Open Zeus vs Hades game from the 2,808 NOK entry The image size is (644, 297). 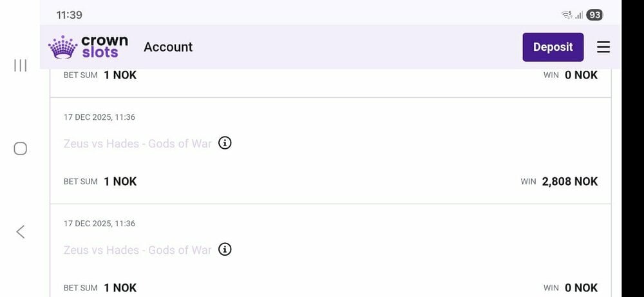(137, 144)
